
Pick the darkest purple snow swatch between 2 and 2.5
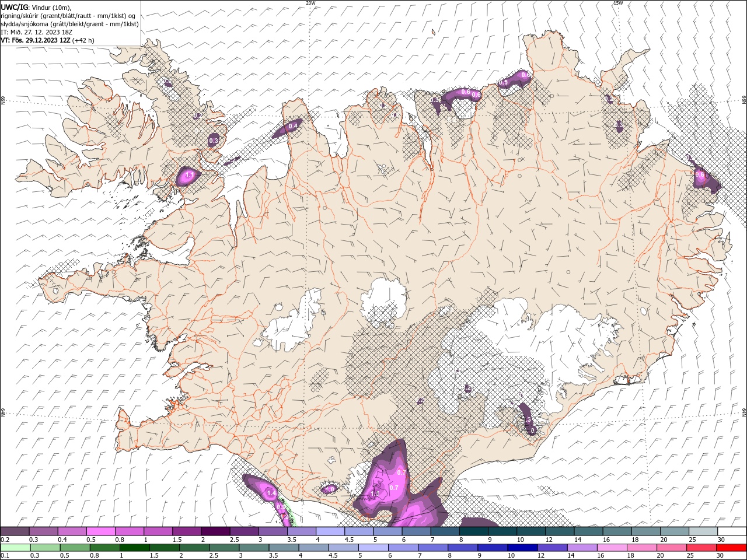point(215,531)
